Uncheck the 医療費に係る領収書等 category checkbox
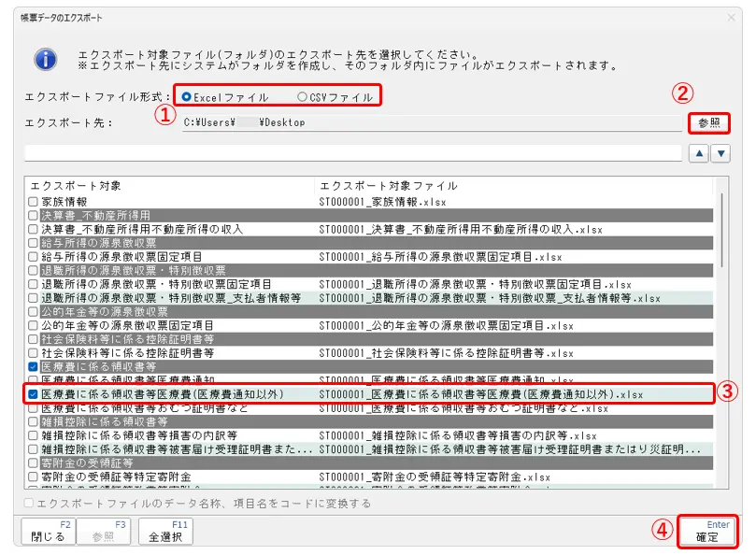 coord(34,367)
